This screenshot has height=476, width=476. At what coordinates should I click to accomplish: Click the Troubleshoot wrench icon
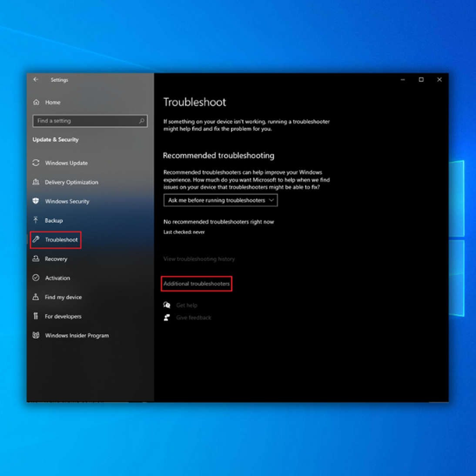click(x=36, y=240)
